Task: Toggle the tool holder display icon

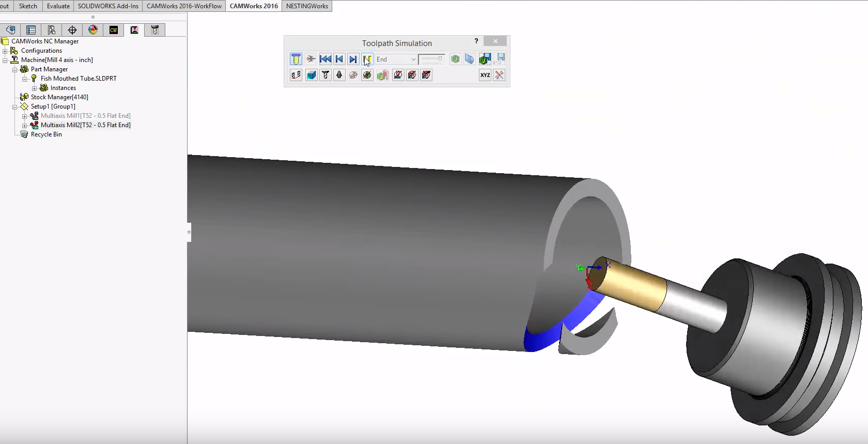Action: 339,75
